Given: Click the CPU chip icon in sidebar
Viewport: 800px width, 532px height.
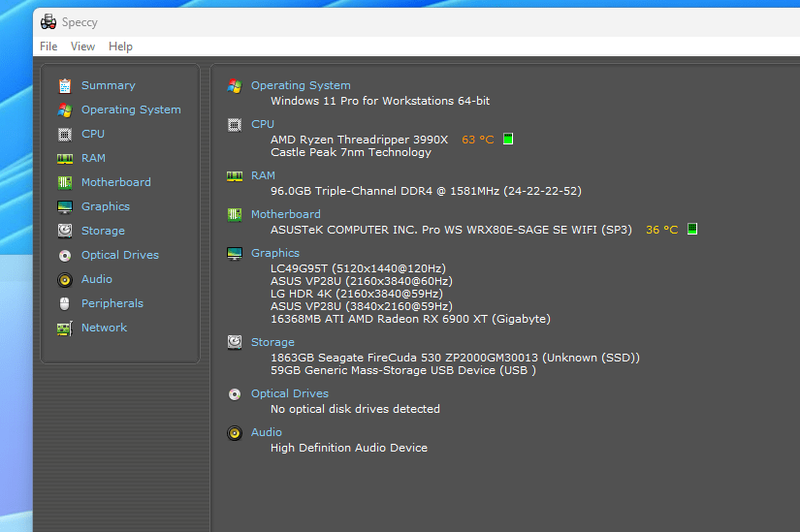Looking at the screenshot, I should click(x=65, y=134).
